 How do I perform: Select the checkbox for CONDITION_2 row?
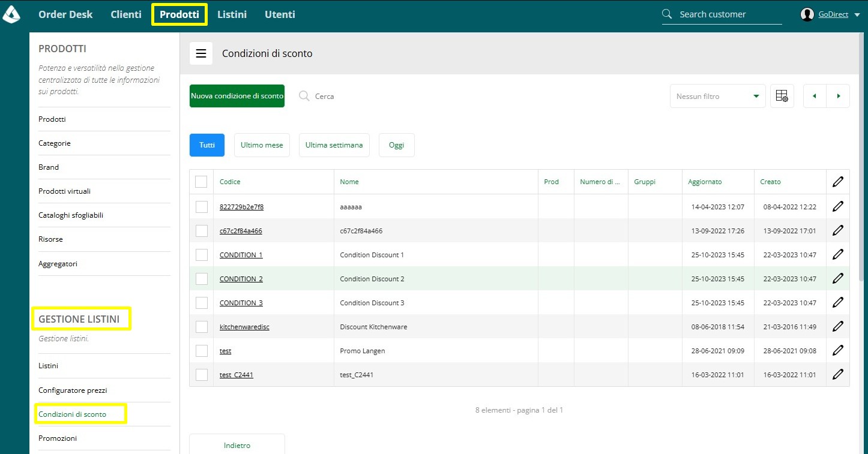coord(201,278)
